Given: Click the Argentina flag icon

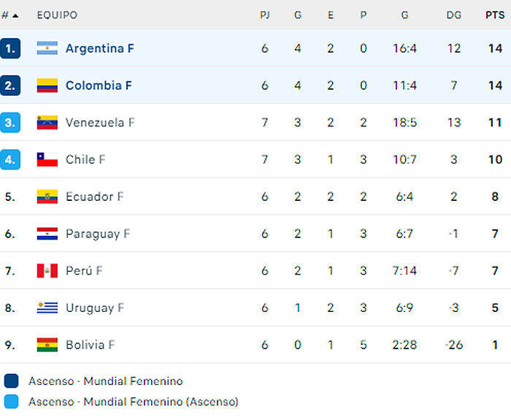Looking at the screenshot, I should [x=47, y=48].
